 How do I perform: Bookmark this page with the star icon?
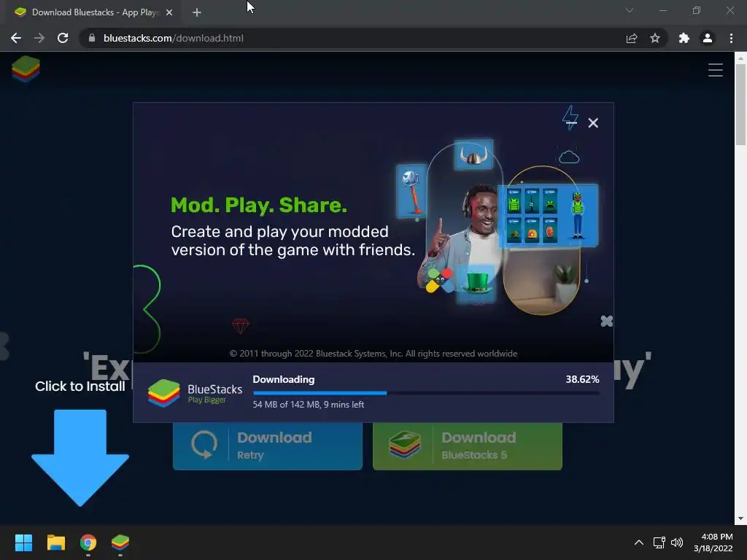655,38
